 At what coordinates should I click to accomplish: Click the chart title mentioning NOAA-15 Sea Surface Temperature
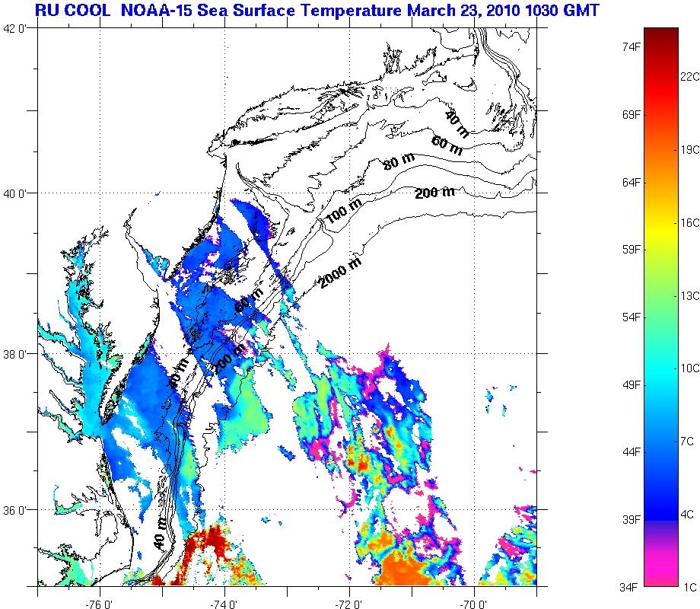coord(317,10)
